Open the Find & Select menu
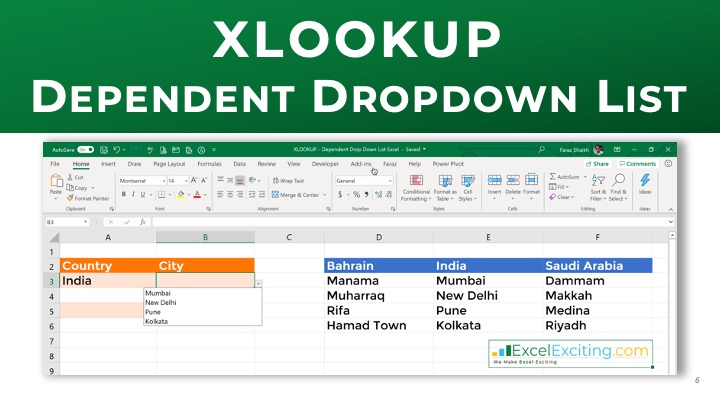Image resolution: width=720 pixels, height=405 pixels. [x=618, y=188]
